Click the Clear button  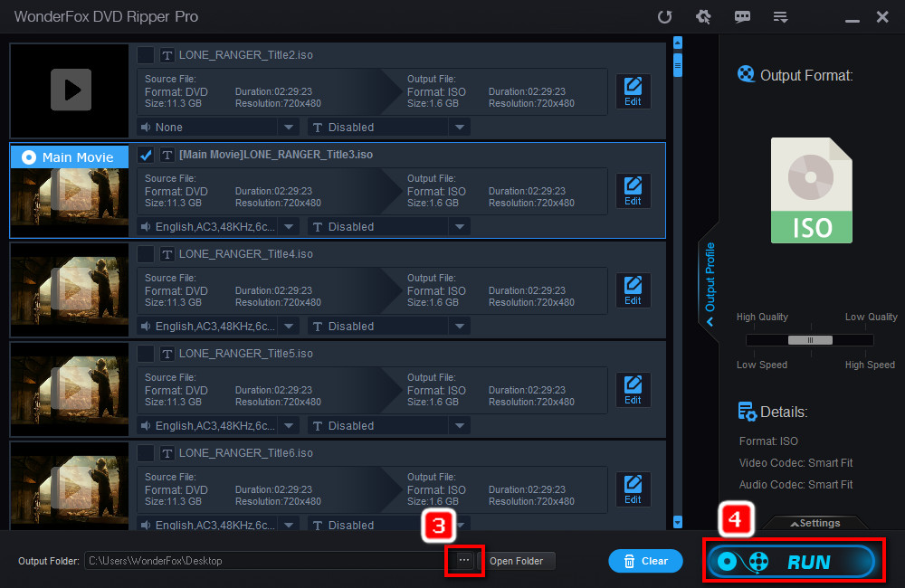click(x=645, y=561)
